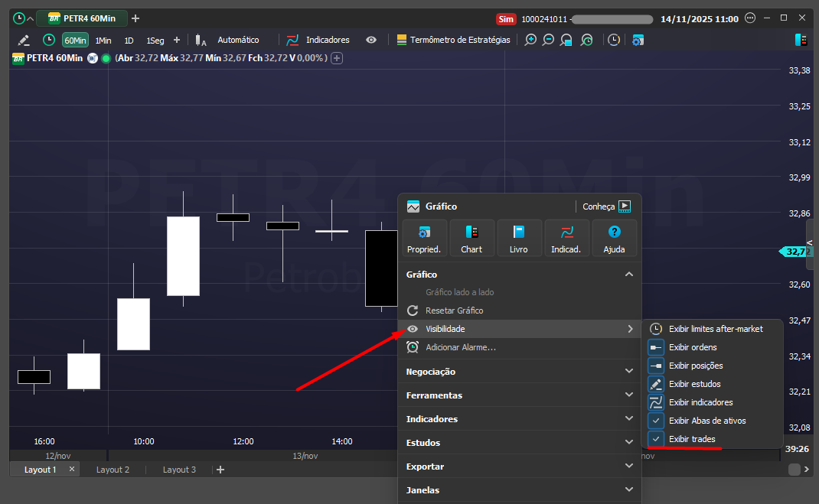Screen dimensions: 819x504
Task: Click the candle chart type icon
Action: tap(201, 41)
